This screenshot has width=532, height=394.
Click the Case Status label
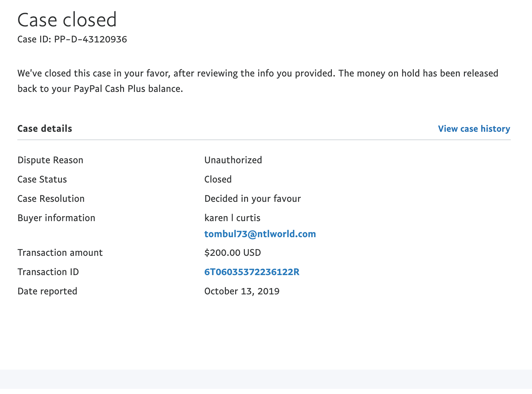click(42, 179)
